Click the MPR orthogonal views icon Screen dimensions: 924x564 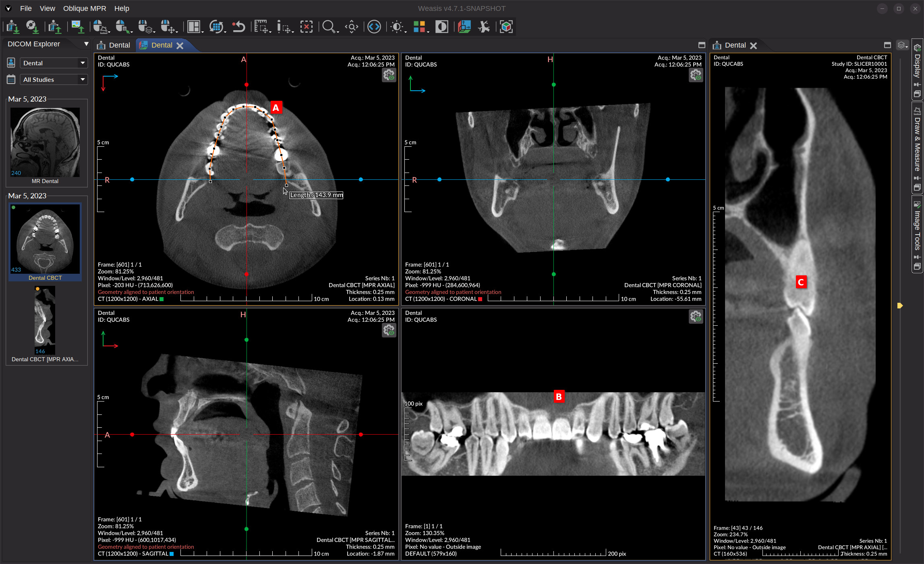point(464,27)
